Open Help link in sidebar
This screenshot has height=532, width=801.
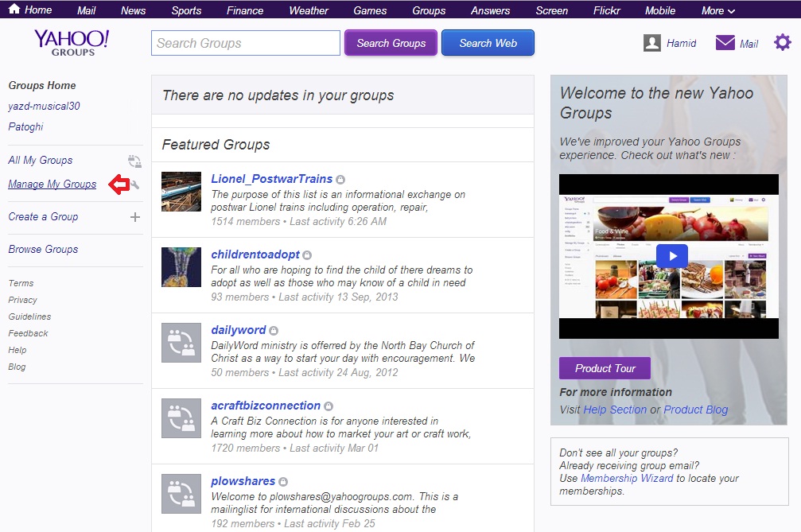[x=17, y=350]
